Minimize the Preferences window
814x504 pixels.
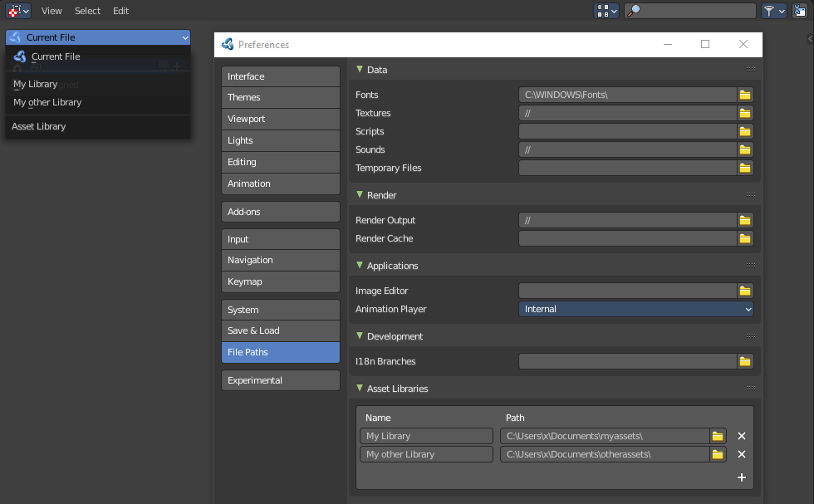pyautogui.click(x=668, y=45)
